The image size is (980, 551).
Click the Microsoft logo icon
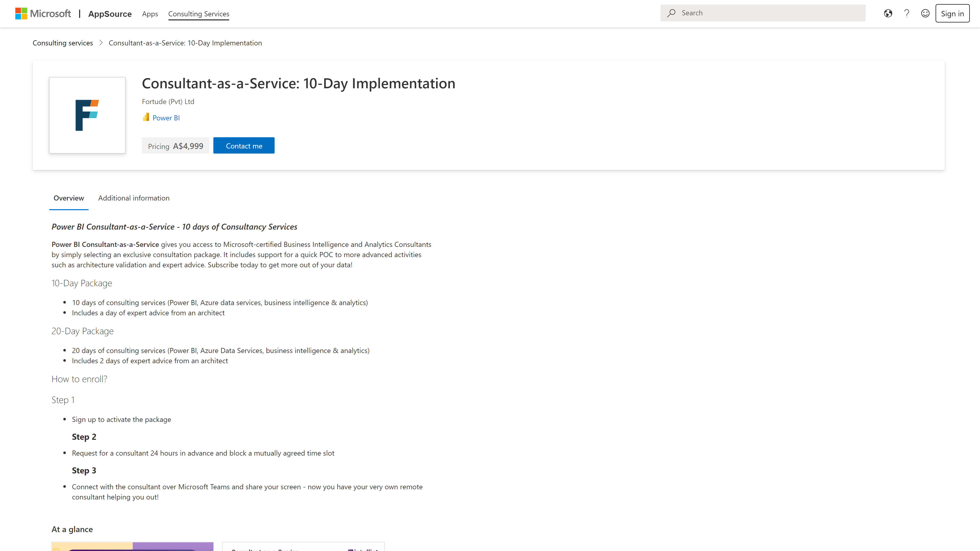(21, 14)
